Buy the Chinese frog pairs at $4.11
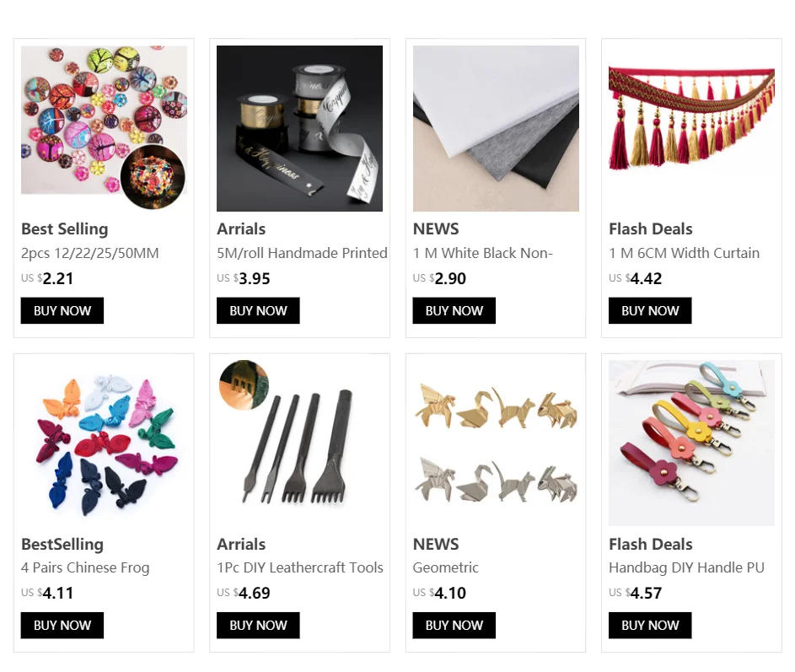The image size is (795, 672). click(62, 626)
